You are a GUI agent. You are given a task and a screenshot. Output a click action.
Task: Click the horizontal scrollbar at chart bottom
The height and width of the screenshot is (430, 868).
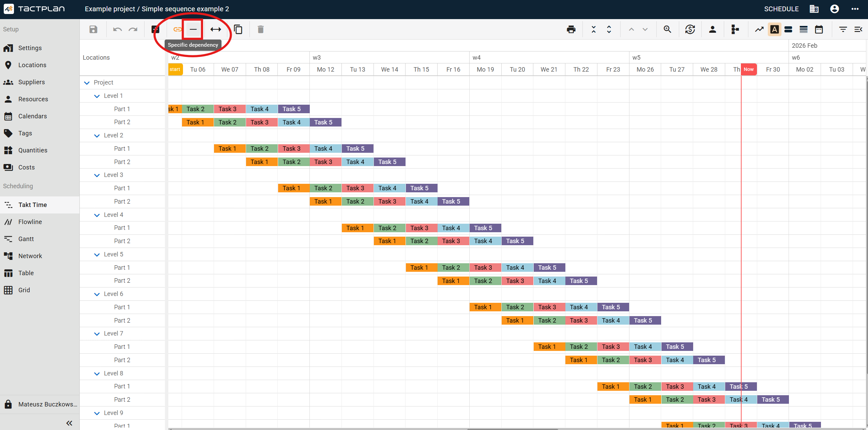pyautogui.click(x=512, y=429)
